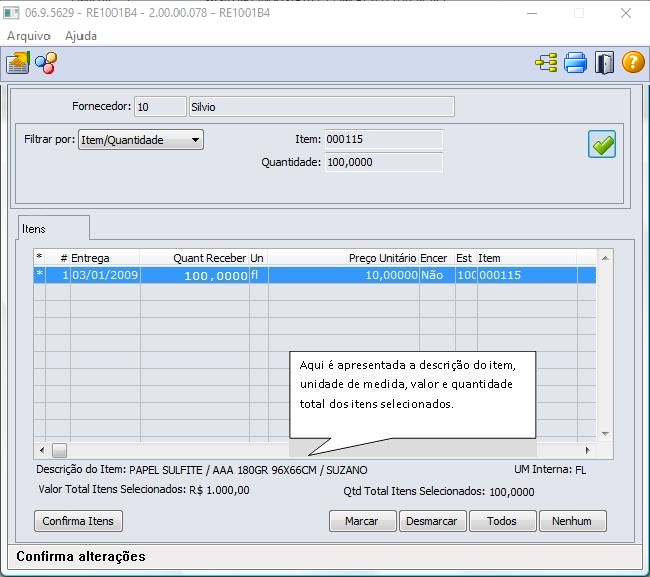Click the Fornecedor name field Silvio

click(321, 107)
